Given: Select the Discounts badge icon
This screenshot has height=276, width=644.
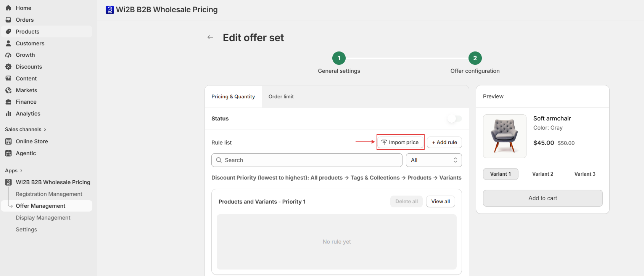Looking at the screenshot, I should pyautogui.click(x=8, y=67).
